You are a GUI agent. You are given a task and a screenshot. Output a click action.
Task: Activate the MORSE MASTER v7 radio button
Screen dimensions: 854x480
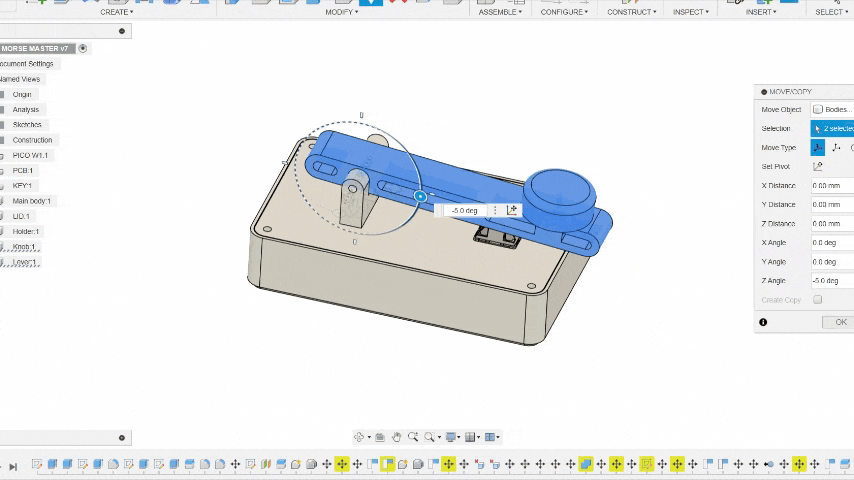(x=83, y=48)
